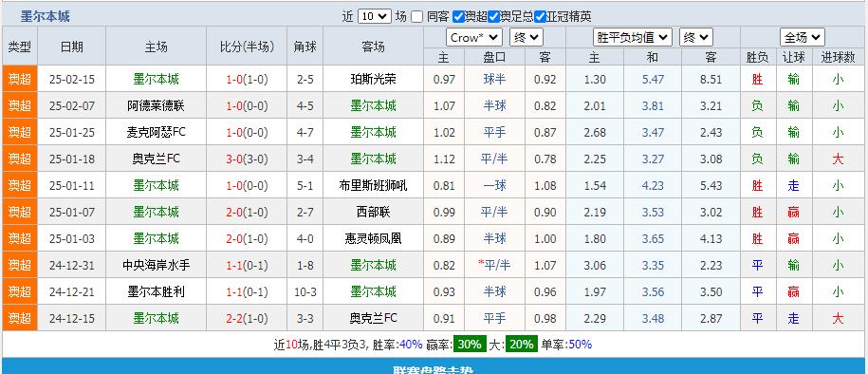Viewport: 868px width, 374px height.
Task: Click the 2-2(1-0) score
Action: 247,319
